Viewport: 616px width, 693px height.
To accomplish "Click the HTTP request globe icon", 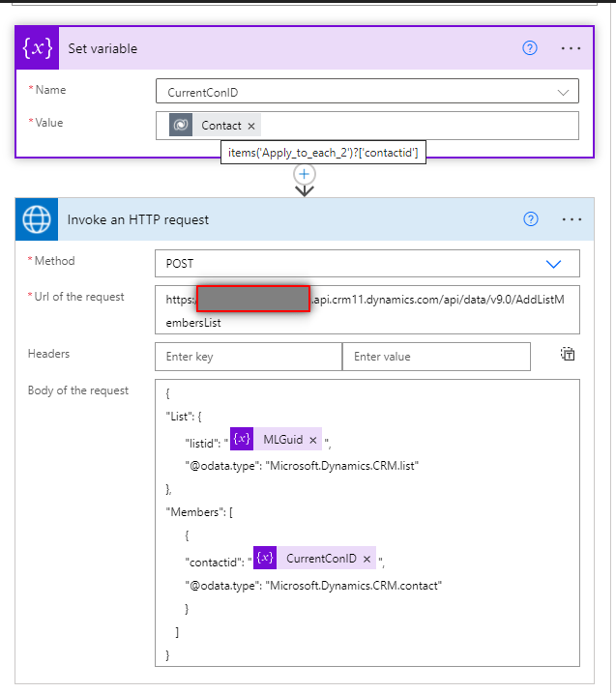I will (x=38, y=219).
